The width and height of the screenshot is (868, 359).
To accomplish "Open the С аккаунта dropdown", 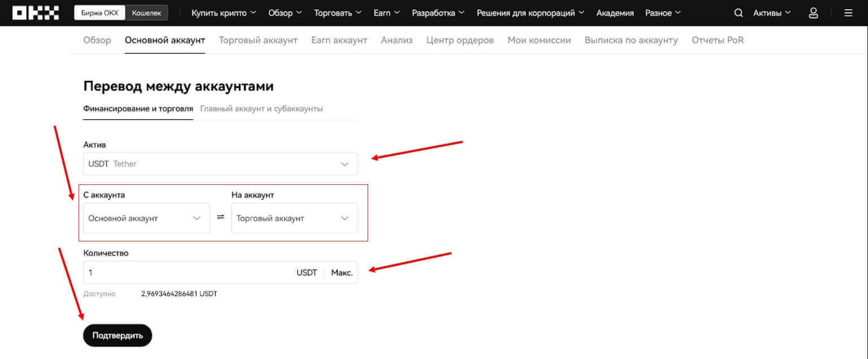I will (x=146, y=218).
